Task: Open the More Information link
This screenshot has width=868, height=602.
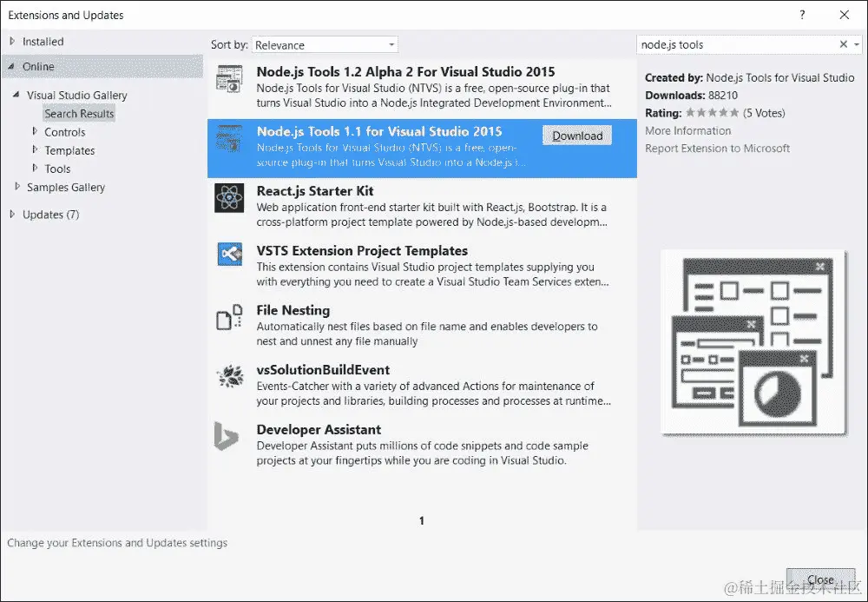Action: tap(687, 130)
